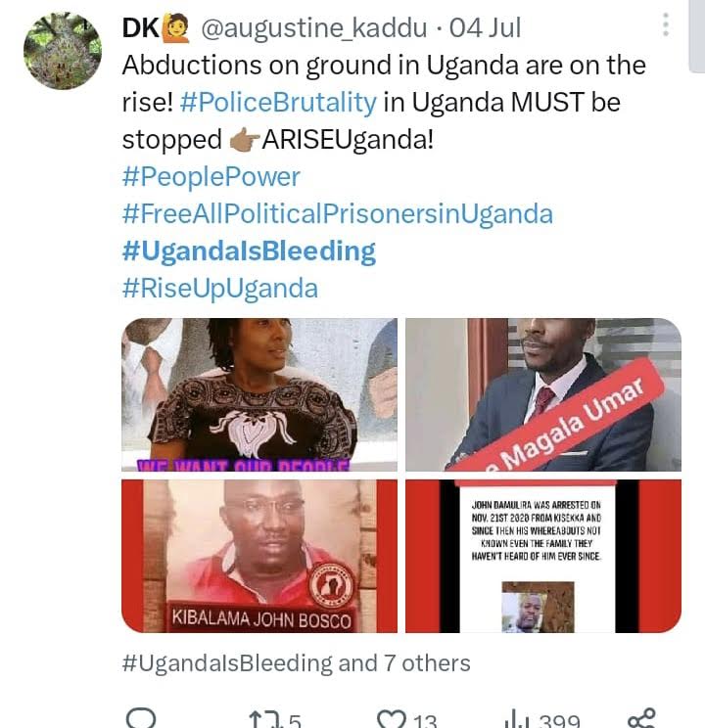Retweet using the retweet arrows icon
Image resolution: width=705 pixels, height=728 pixels.
tap(263, 720)
